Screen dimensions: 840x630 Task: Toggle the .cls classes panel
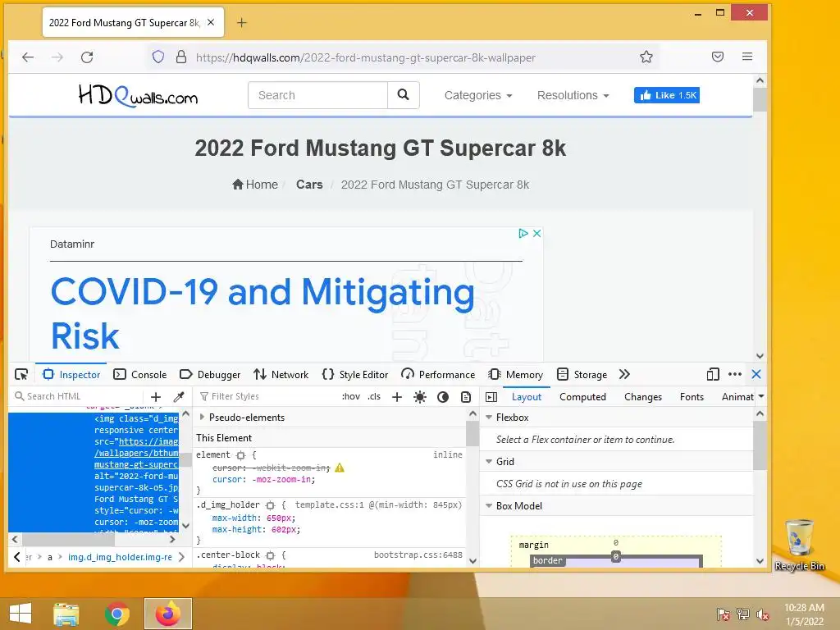374,396
